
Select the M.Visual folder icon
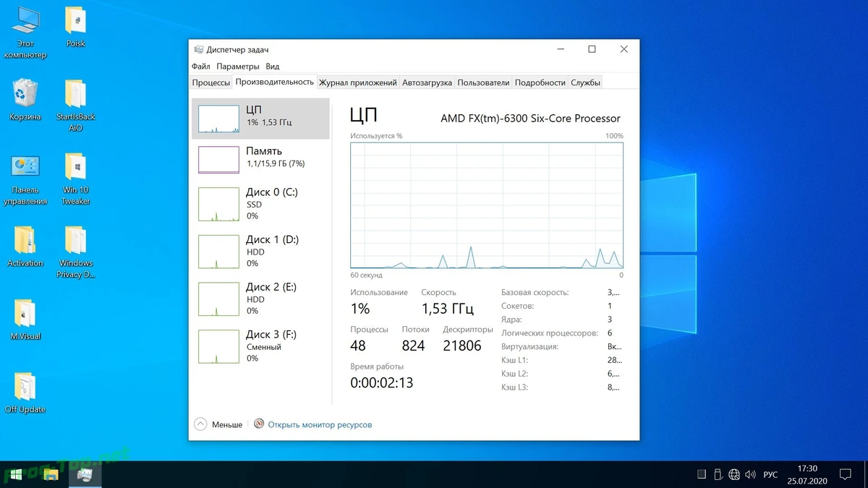[25, 320]
